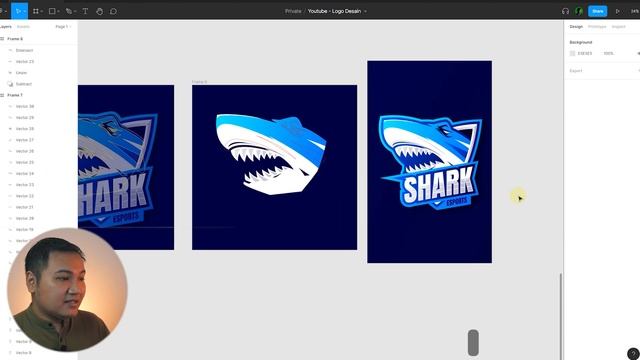Select the shark head artwork frame

[x=274, y=167]
